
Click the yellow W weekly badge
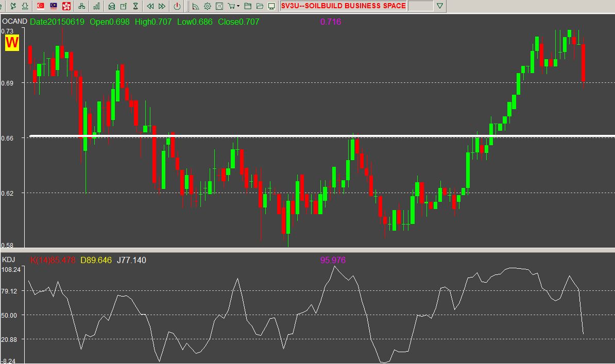click(x=12, y=42)
